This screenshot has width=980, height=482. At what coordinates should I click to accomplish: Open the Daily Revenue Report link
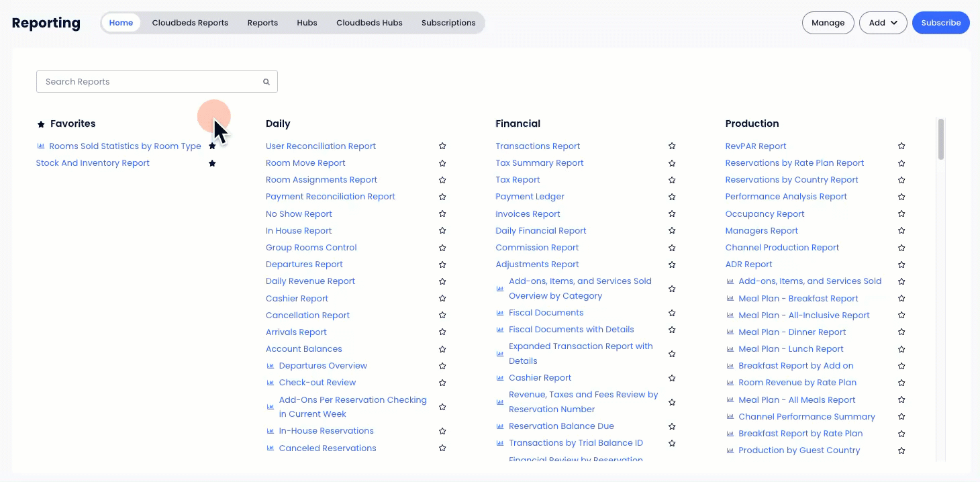[x=310, y=281]
